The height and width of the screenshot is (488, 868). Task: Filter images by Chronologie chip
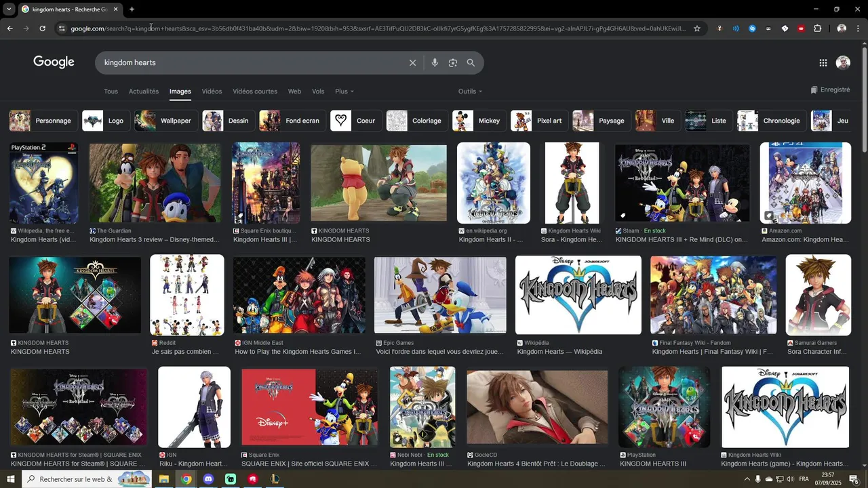pos(772,121)
